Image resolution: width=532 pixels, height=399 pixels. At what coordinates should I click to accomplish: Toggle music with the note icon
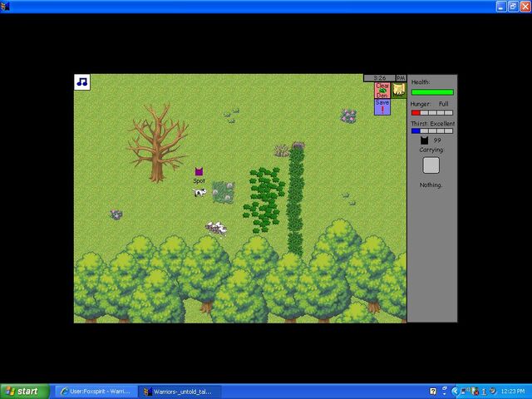pyautogui.click(x=82, y=82)
